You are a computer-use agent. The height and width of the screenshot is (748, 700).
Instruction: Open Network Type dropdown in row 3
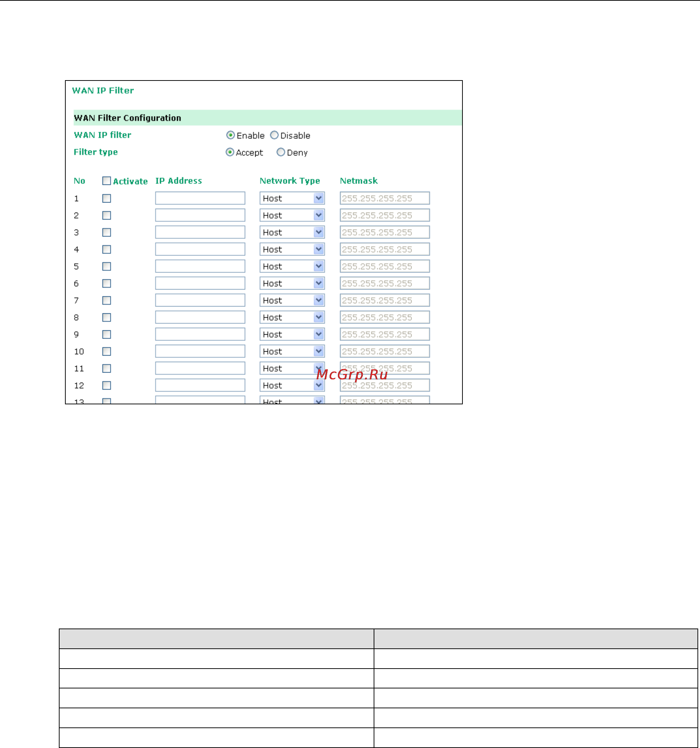292,232
